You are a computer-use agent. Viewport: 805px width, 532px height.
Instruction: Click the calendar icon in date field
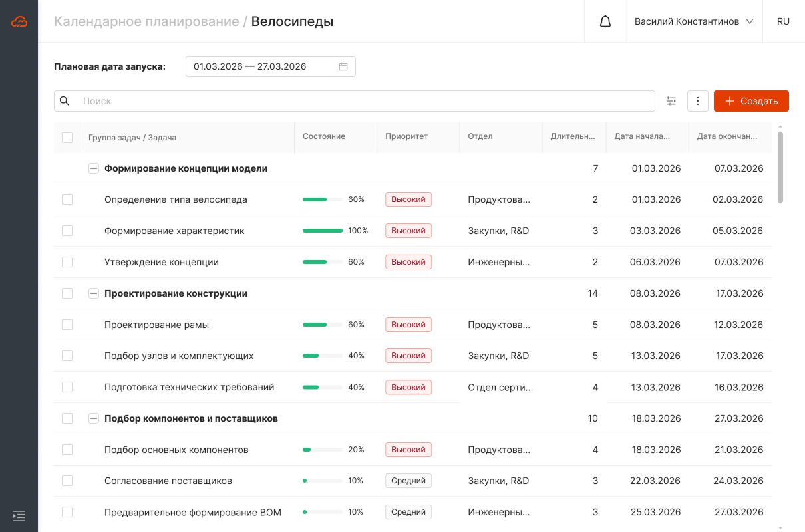tap(343, 66)
